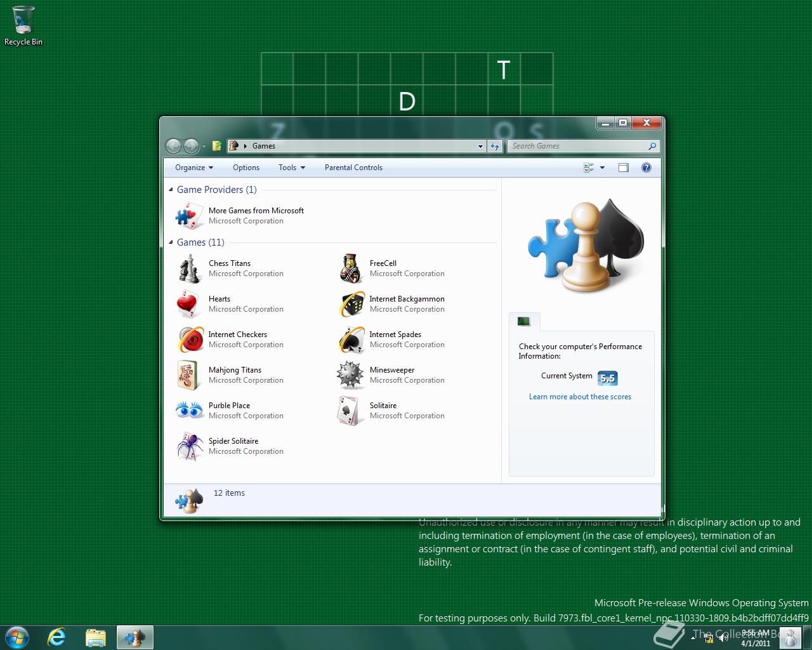
Task: Click the Purble Place label text
Action: (x=229, y=406)
